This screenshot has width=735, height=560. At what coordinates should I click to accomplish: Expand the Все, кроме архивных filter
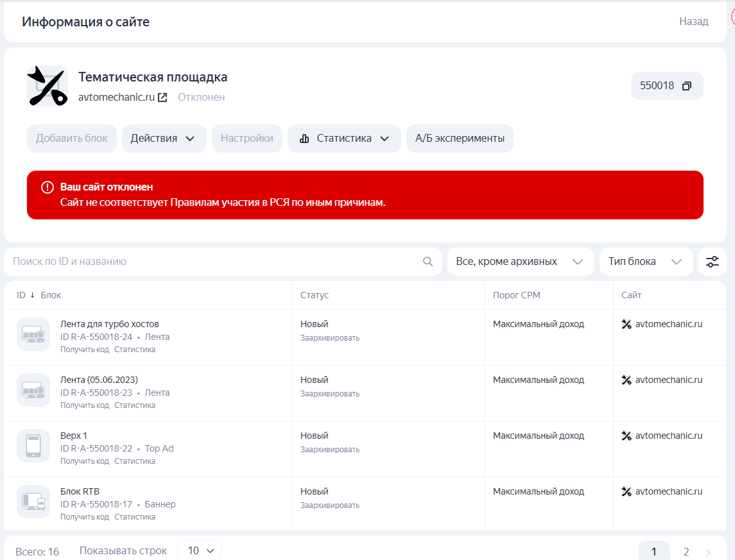coord(520,262)
